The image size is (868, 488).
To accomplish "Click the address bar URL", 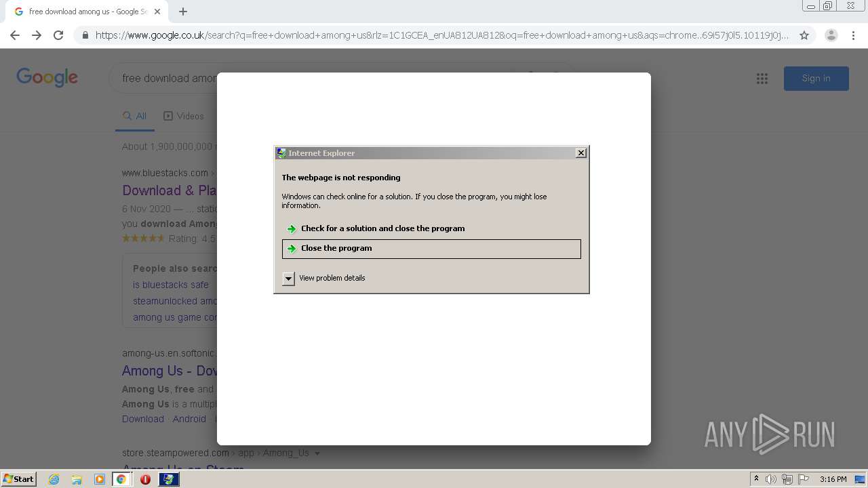I will [x=442, y=35].
